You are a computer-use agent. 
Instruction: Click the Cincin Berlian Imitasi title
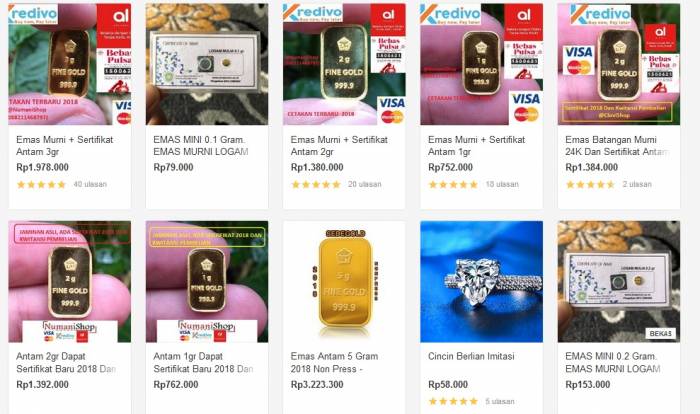[x=471, y=356]
